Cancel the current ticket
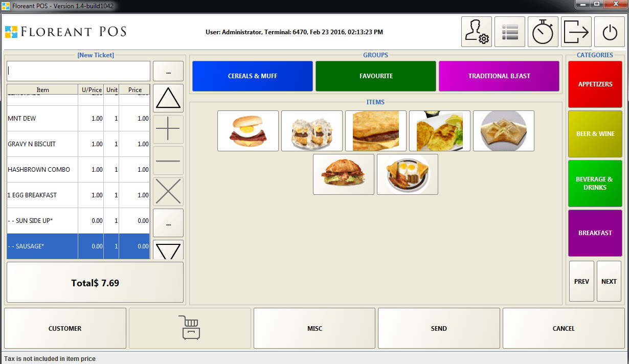629x364 pixels. pos(563,328)
